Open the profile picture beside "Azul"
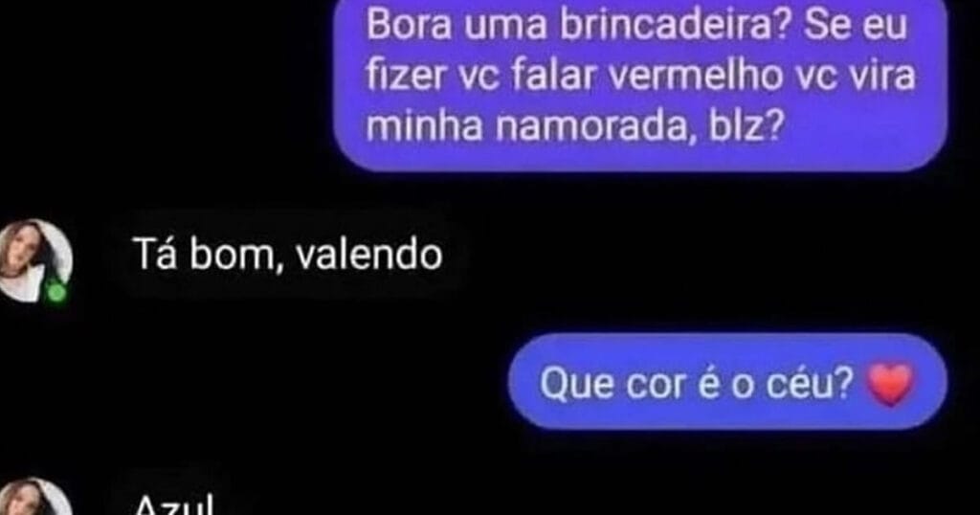The height and width of the screenshot is (515, 980). pos(35,497)
